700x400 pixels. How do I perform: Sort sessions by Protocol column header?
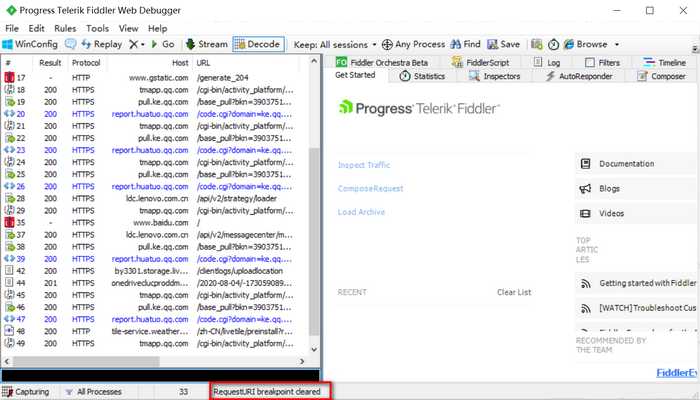86,63
